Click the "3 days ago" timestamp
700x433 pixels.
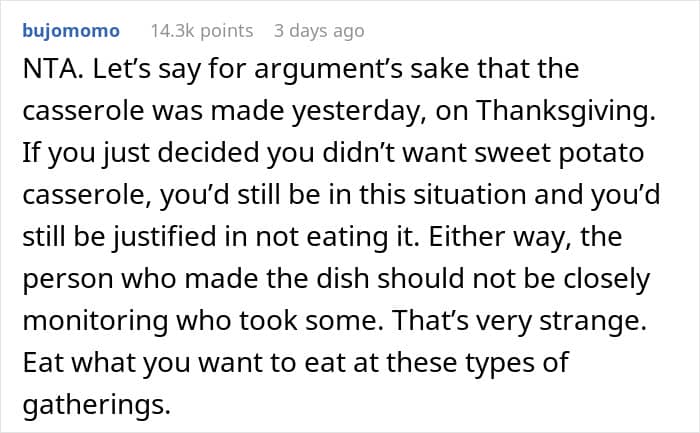tap(319, 31)
